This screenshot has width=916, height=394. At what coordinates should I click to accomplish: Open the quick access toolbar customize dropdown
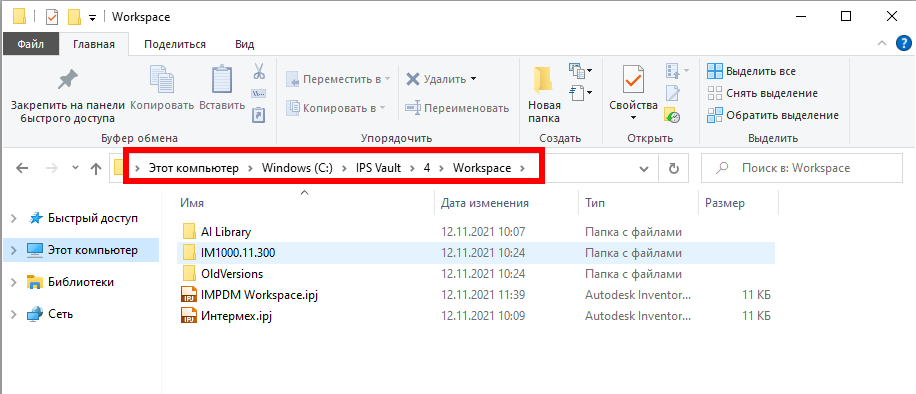click(92, 18)
